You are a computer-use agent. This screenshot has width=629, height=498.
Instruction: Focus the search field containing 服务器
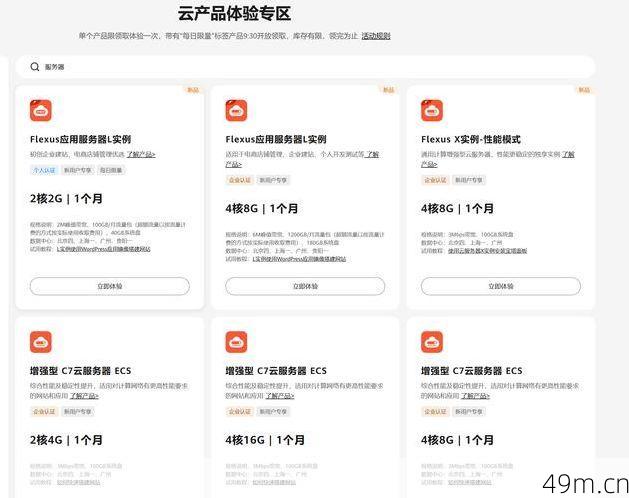305,67
